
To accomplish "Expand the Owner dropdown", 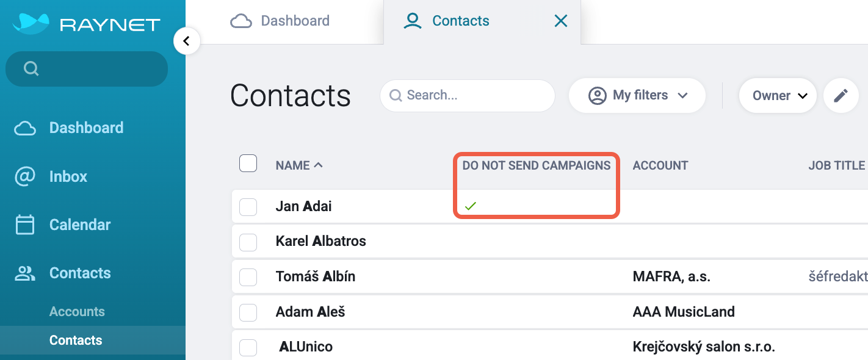I will pyautogui.click(x=778, y=96).
